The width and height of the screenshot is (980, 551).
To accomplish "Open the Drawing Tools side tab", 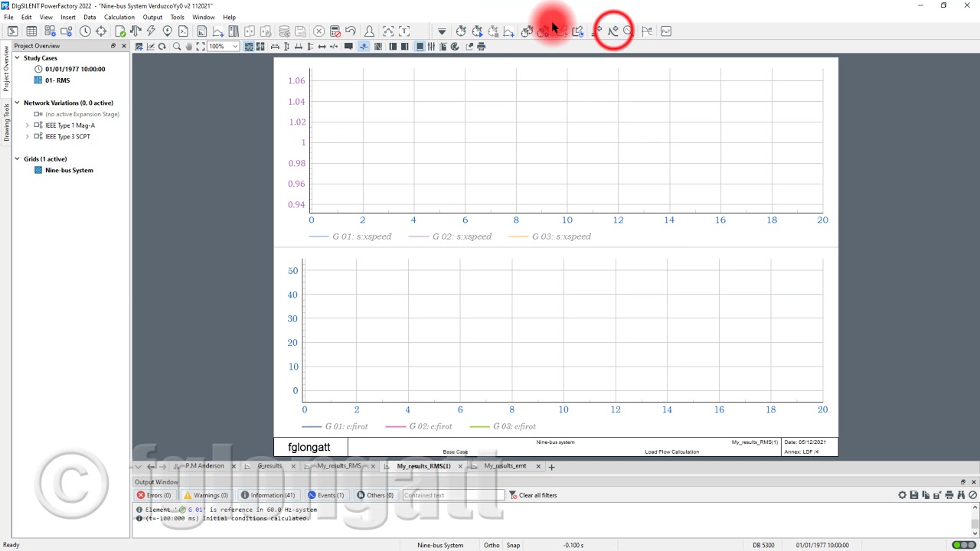I will coord(6,123).
